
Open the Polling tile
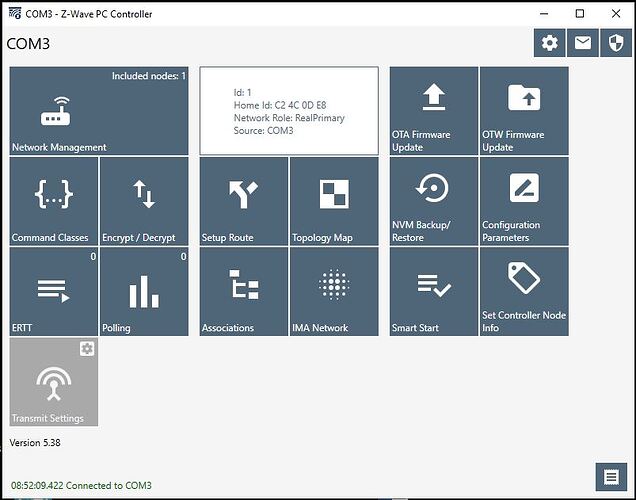click(x=144, y=292)
